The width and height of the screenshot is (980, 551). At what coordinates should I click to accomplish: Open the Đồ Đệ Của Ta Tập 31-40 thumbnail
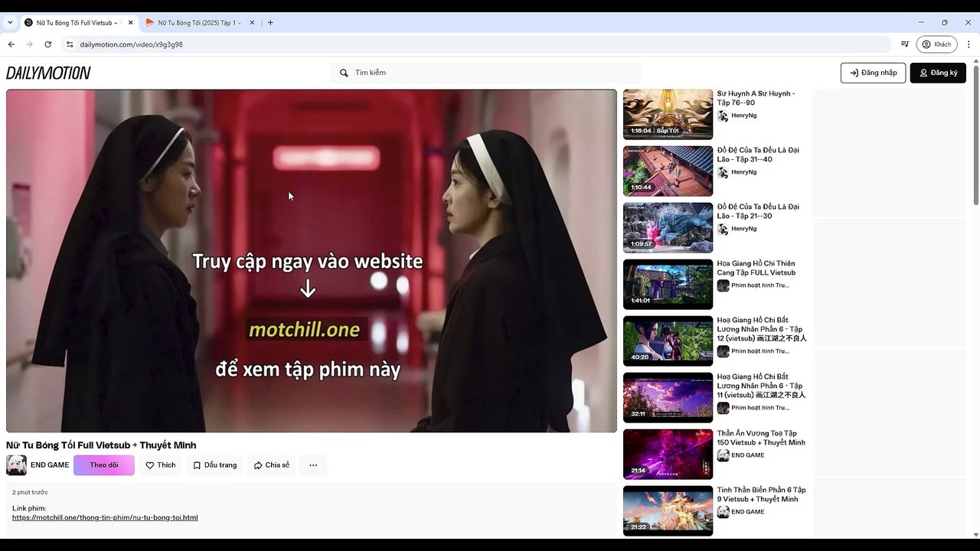click(x=668, y=171)
